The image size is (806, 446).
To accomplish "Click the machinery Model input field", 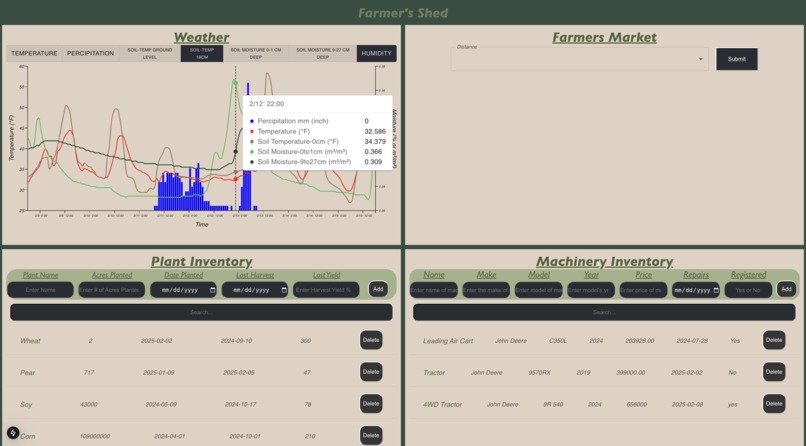I will (539, 290).
